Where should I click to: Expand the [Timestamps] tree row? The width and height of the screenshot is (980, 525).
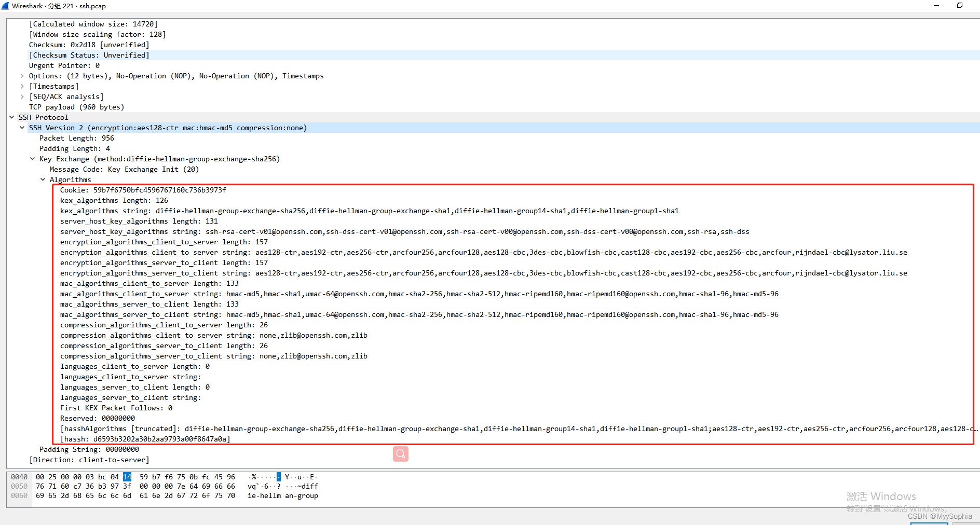pyautogui.click(x=22, y=86)
